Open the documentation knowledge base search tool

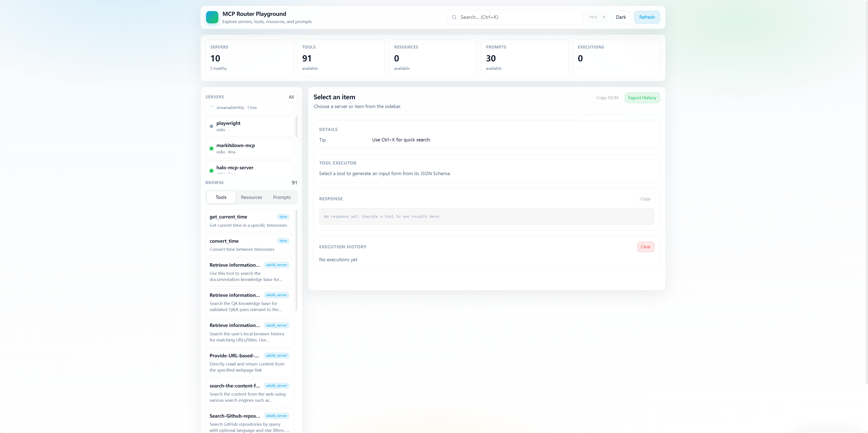click(250, 272)
